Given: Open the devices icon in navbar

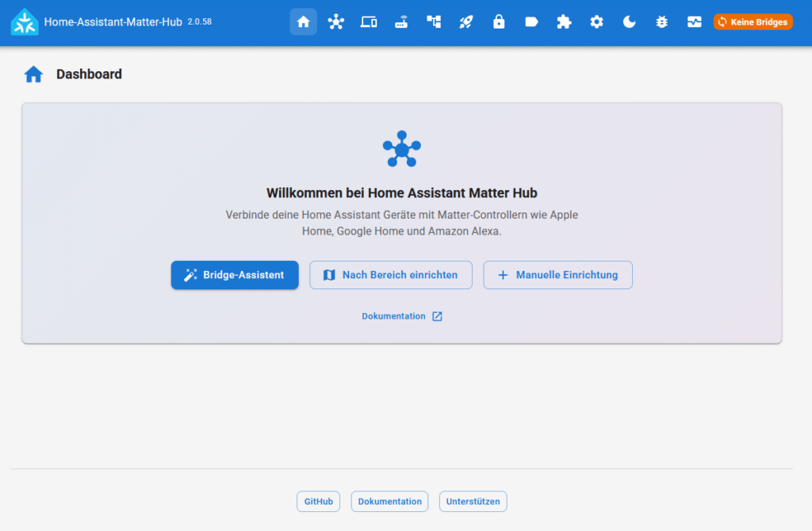Looking at the screenshot, I should point(368,21).
